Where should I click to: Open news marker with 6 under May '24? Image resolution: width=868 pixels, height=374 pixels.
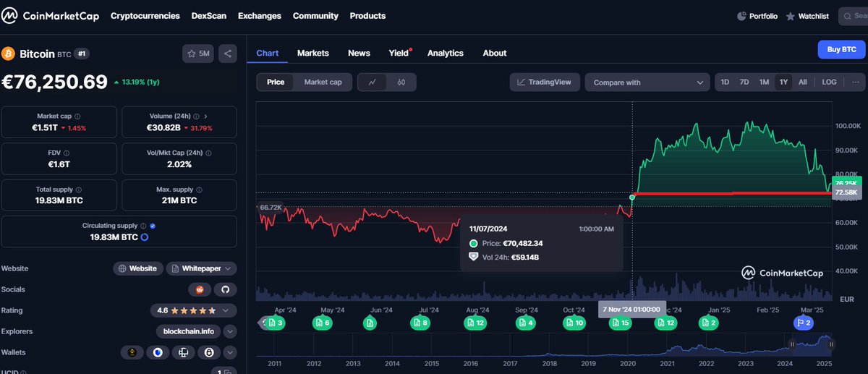click(323, 323)
